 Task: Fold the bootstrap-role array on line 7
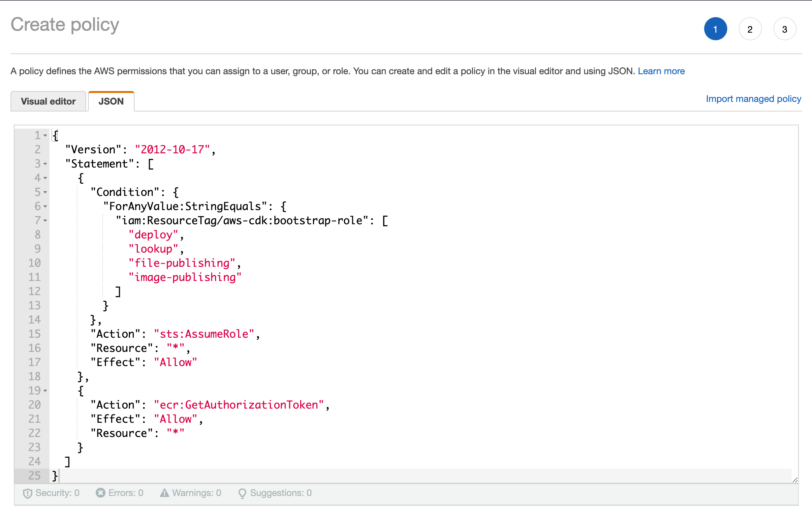pyautogui.click(x=45, y=221)
